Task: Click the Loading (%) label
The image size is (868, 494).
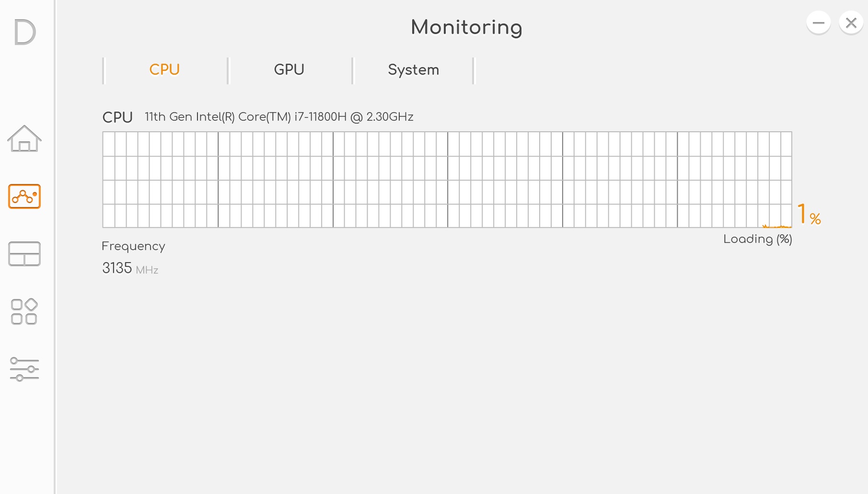Action: (x=757, y=239)
